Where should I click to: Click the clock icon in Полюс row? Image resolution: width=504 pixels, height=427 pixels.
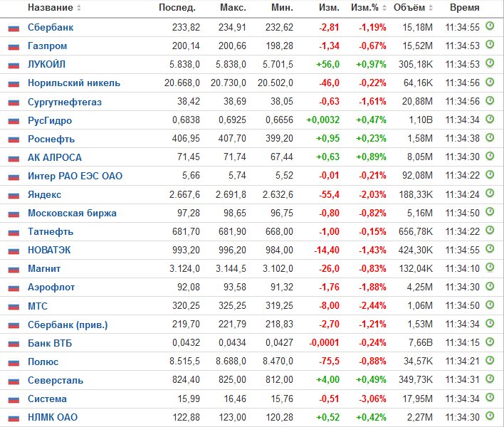490,360
